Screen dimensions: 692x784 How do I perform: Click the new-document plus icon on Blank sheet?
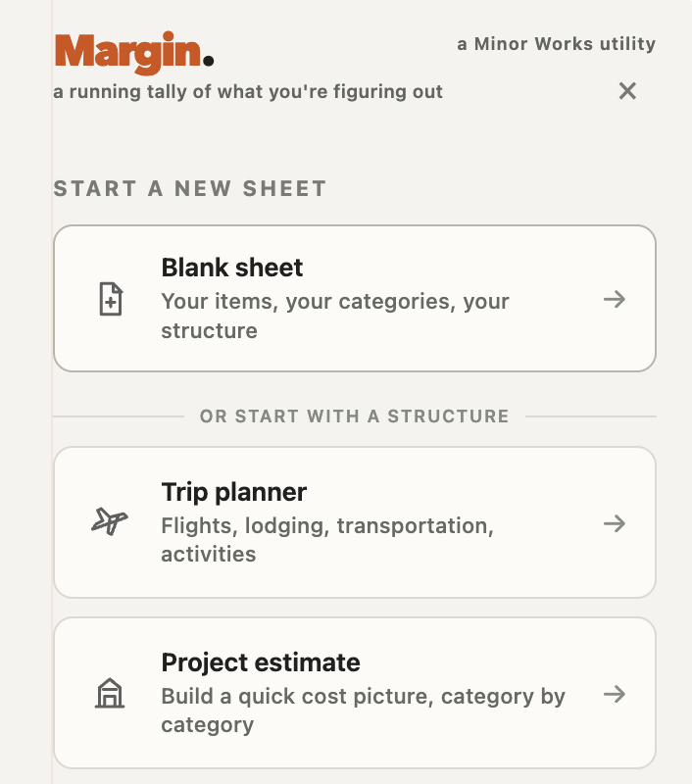point(111,299)
